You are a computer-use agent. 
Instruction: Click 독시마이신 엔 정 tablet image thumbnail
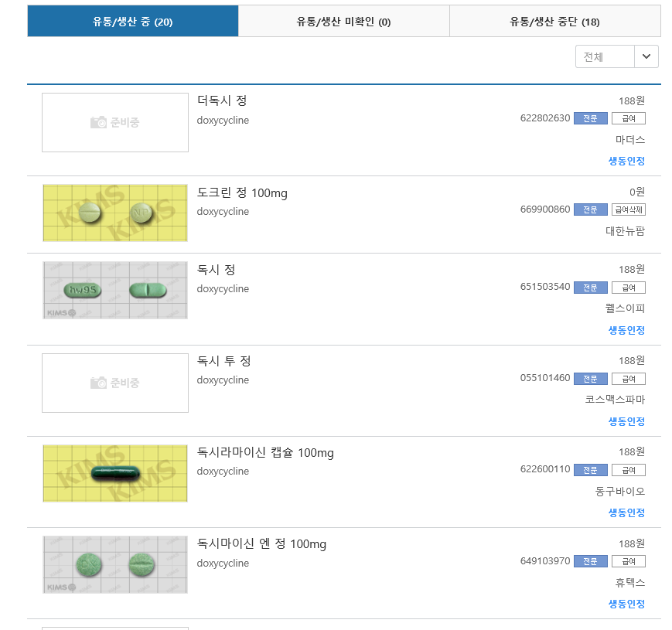click(115, 564)
